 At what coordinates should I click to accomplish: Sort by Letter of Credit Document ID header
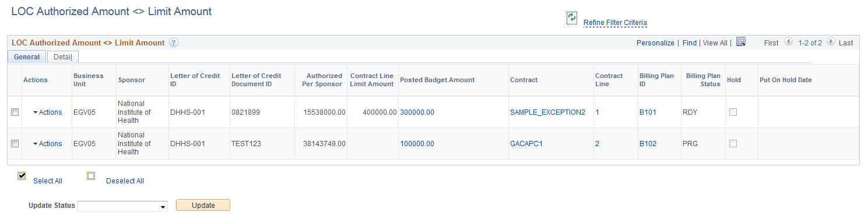tap(256, 80)
